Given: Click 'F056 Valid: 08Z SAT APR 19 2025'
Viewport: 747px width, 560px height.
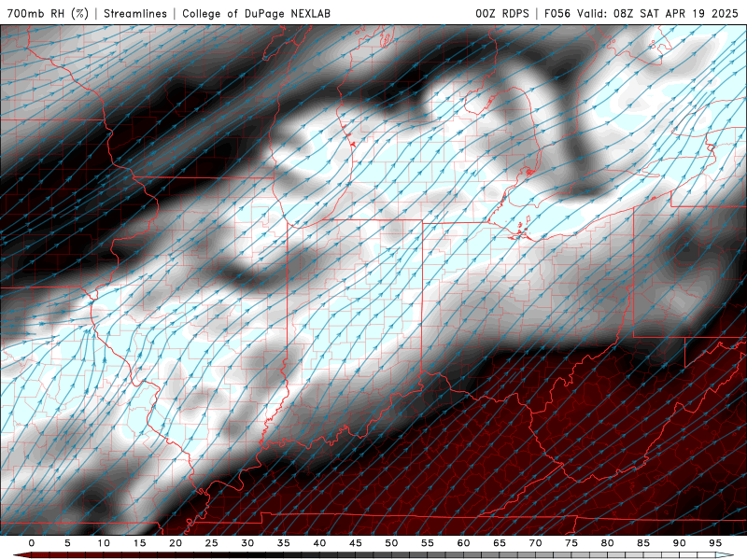Looking at the screenshot, I should tap(641, 14).
